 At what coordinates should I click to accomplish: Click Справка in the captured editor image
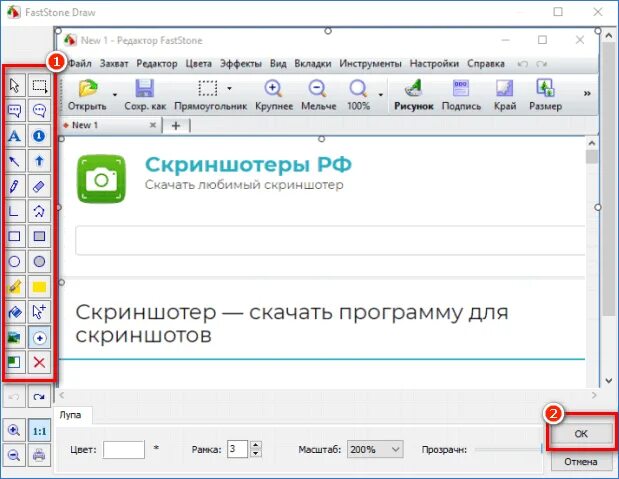coord(486,63)
